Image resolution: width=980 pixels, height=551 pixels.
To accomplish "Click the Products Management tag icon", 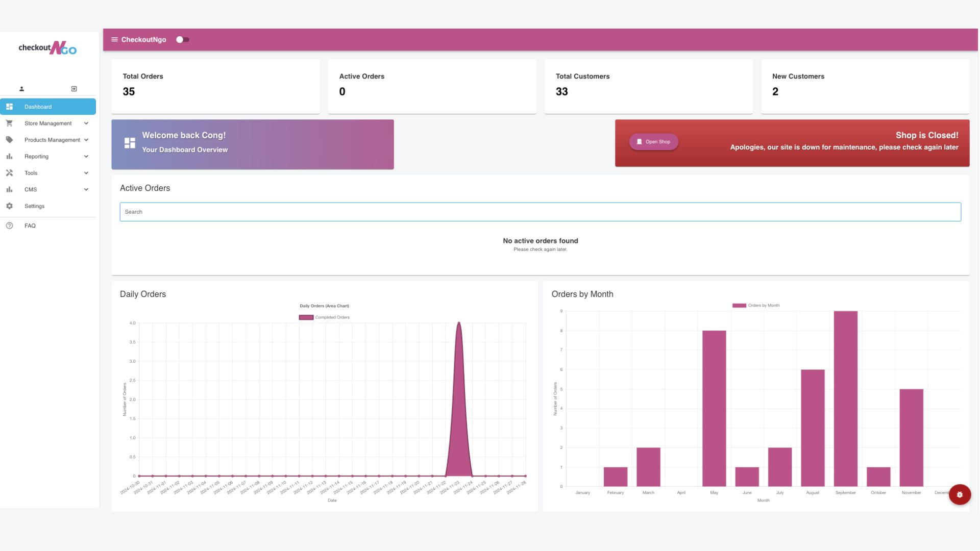I will click(x=9, y=140).
